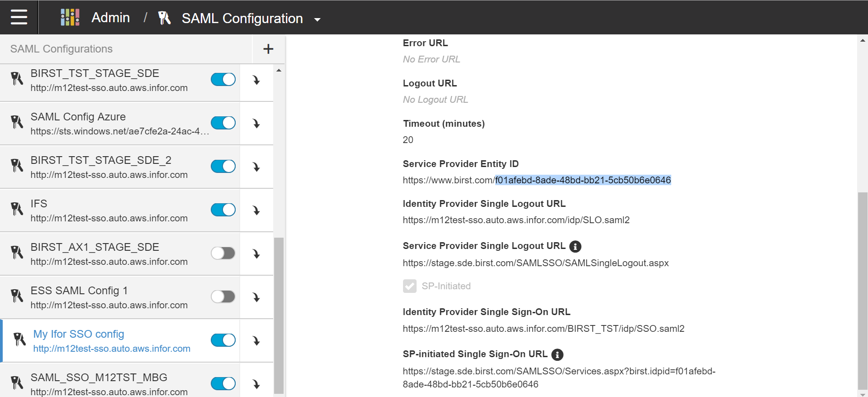
Task: Click the details pane scrollbar thumb
Action: (x=863, y=290)
